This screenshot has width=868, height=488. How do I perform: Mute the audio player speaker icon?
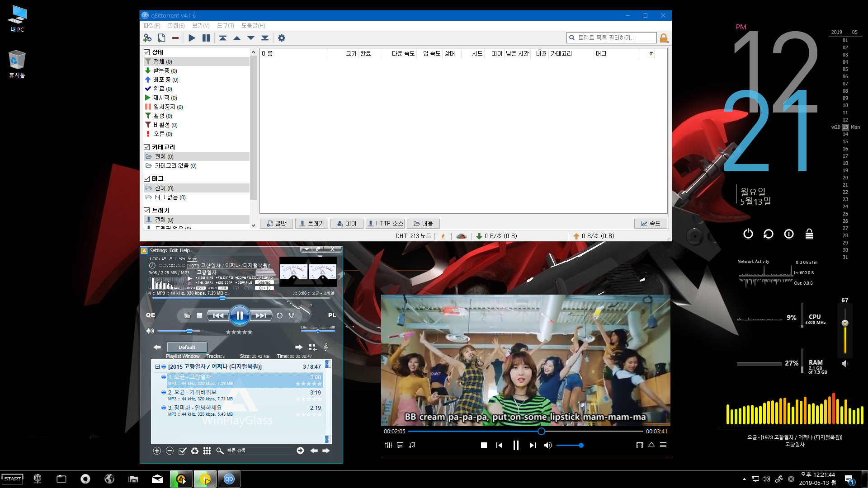(x=150, y=331)
